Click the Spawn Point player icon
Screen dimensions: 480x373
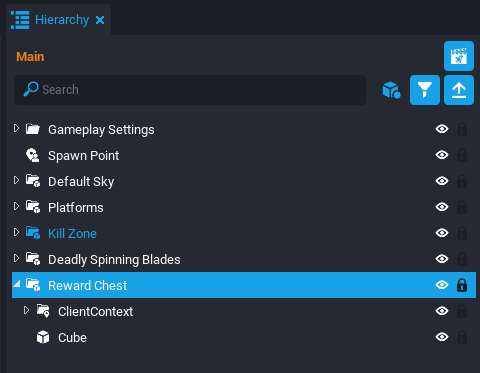33,155
